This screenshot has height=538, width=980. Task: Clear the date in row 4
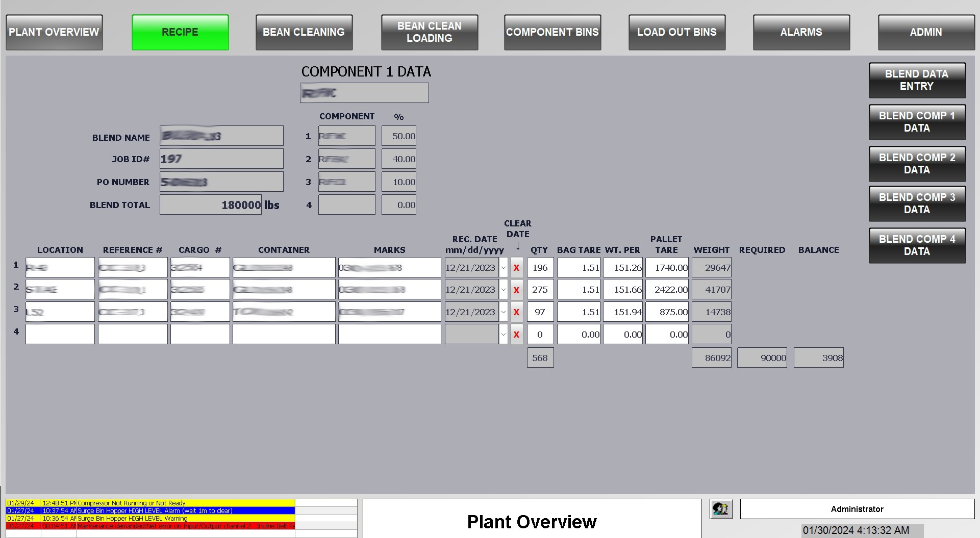[516, 335]
